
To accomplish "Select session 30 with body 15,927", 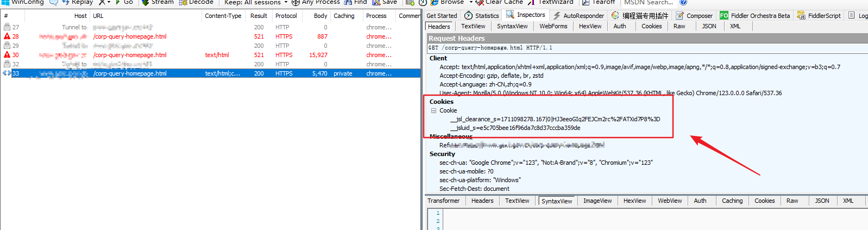I will coord(210,55).
